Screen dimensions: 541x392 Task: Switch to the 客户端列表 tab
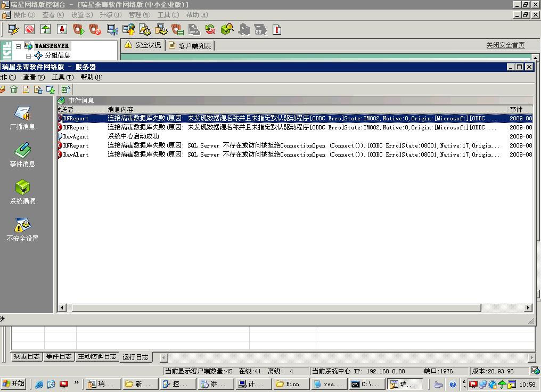pyautogui.click(x=191, y=46)
